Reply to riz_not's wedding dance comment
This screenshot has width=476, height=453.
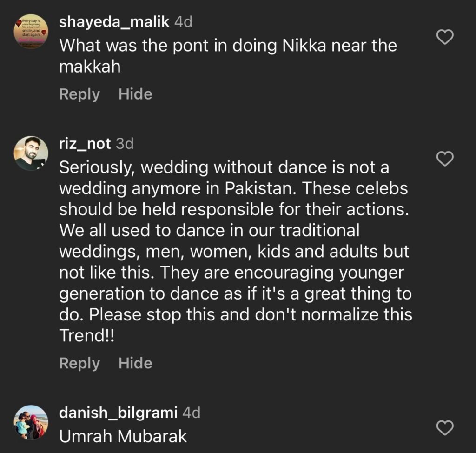[x=79, y=363]
